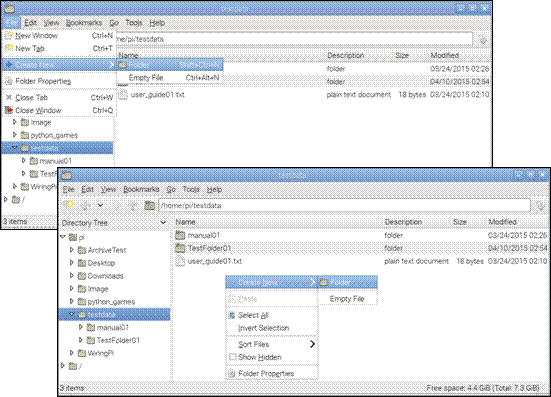Open the Directory Tree side pane dropdown
The width and height of the screenshot is (551, 397).
click(x=163, y=222)
